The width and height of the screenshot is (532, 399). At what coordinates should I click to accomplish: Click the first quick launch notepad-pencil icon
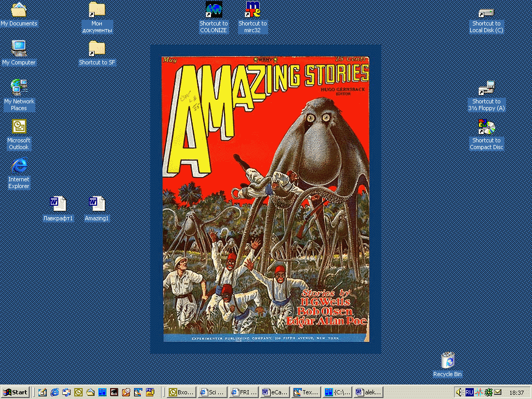43,392
